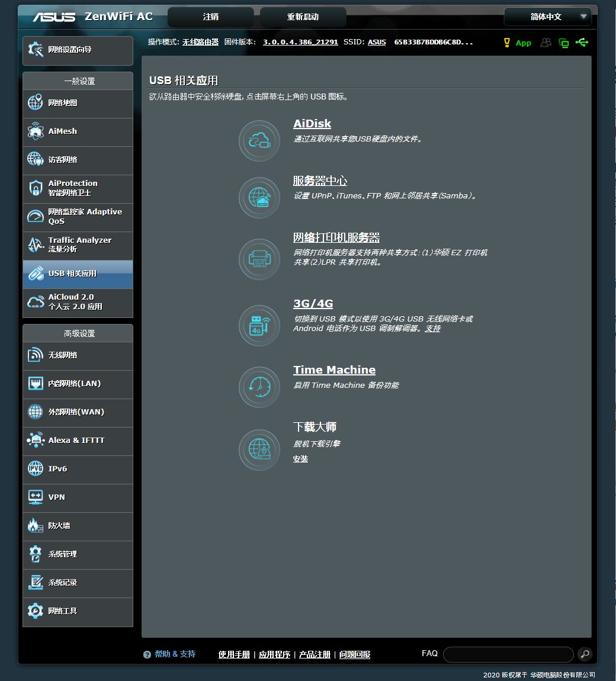Open 外部网络(WAN) settings
616x681 pixels.
[x=78, y=412]
